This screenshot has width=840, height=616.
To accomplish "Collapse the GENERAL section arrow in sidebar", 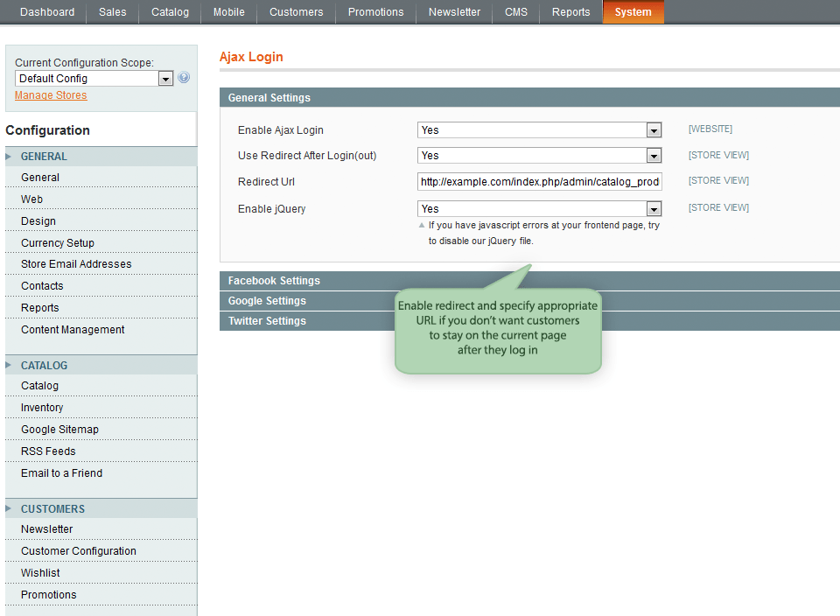I will pos(10,157).
